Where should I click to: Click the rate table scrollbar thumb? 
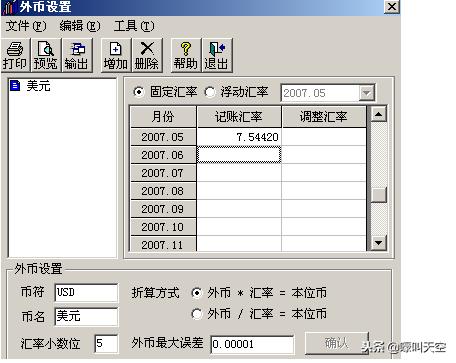point(378,195)
